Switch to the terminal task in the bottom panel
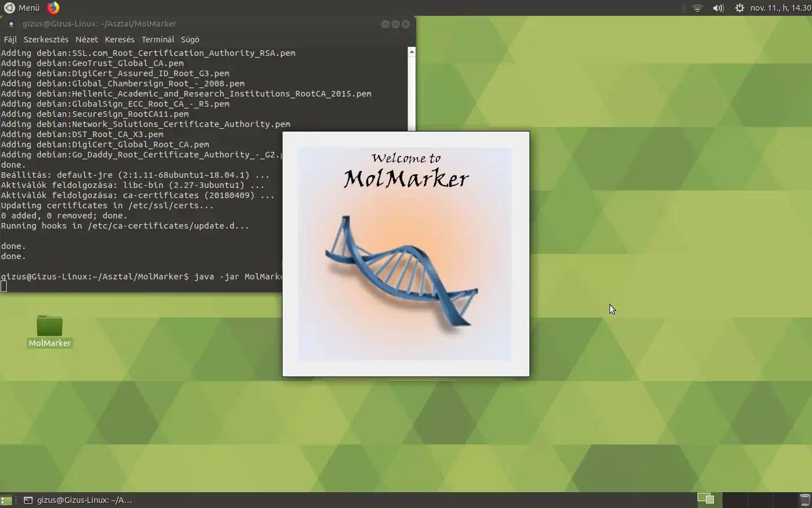 tap(78, 500)
